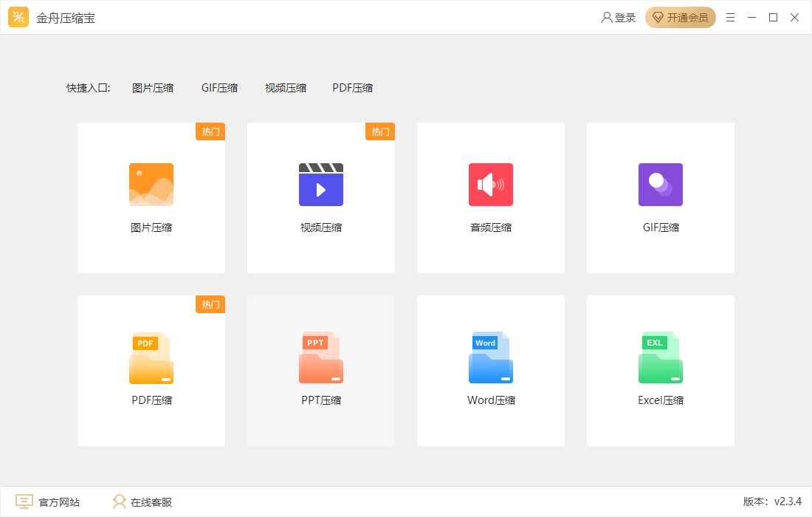This screenshot has height=517, width=812.
Task: Select 图片压缩 from quick entry links
Action: [153, 87]
